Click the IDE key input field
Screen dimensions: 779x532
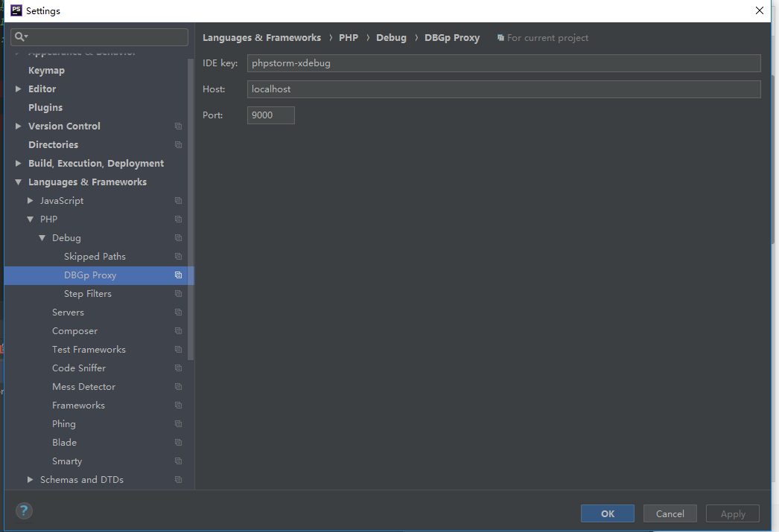click(x=503, y=63)
